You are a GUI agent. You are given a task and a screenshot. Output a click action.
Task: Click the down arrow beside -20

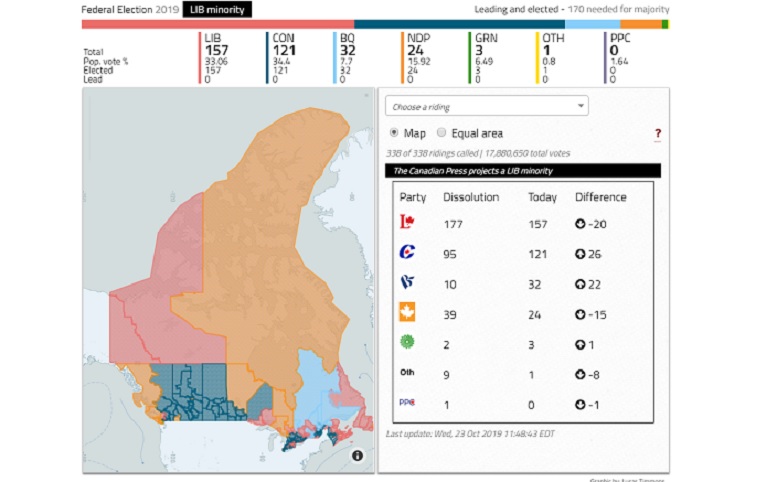(x=580, y=224)
